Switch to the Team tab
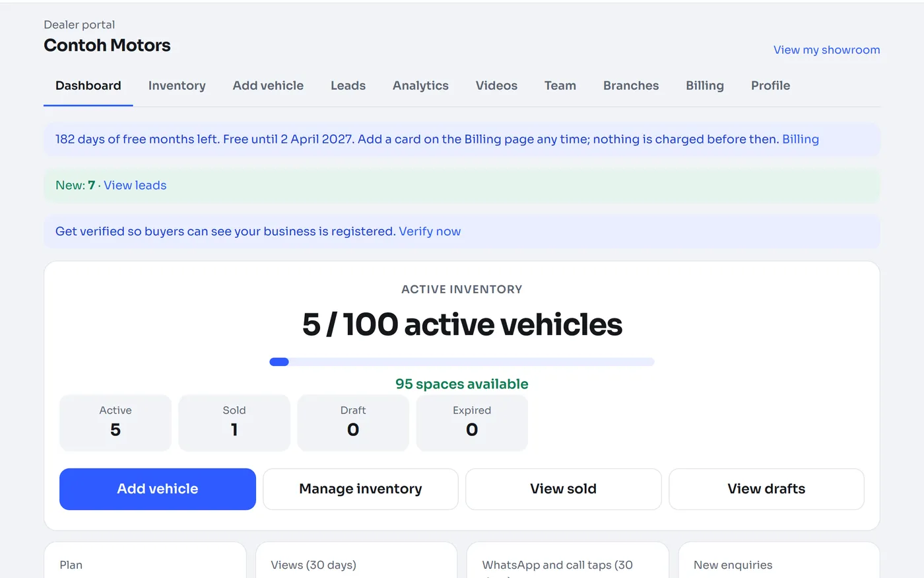The height and width of the screenshot is (578, 924). click(560, 86)
